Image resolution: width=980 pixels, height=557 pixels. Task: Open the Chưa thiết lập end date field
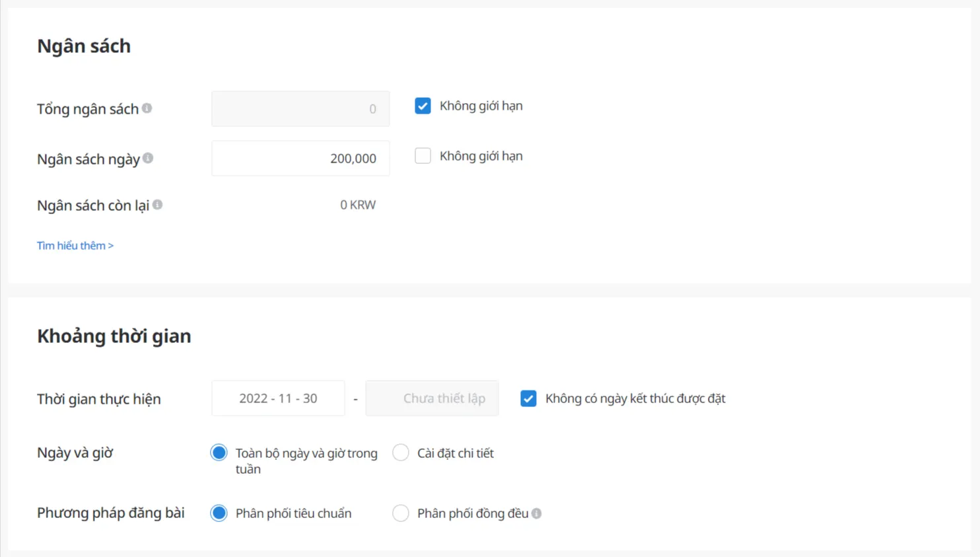(x=432, y=398)
